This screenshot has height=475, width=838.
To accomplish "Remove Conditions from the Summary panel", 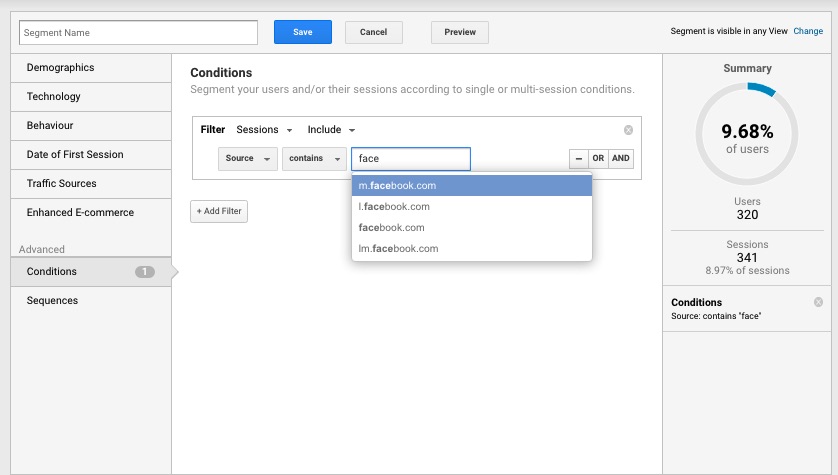I will (x=819, y=302).
